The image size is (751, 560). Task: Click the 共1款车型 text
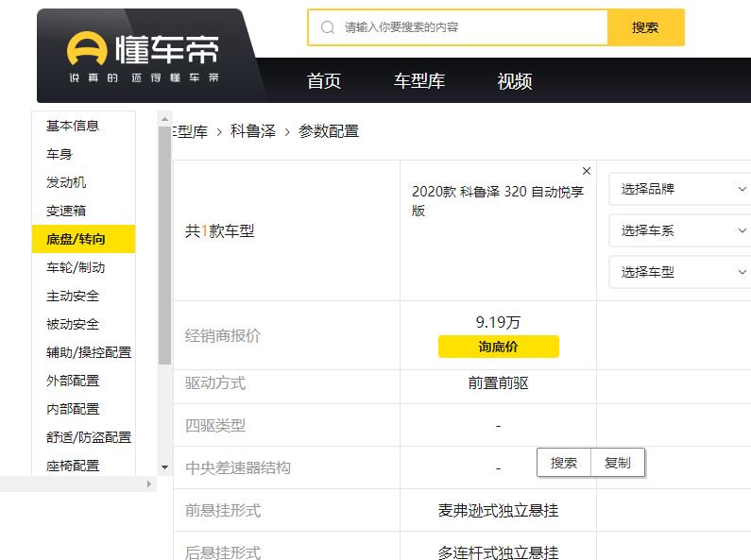coord(220,231)
